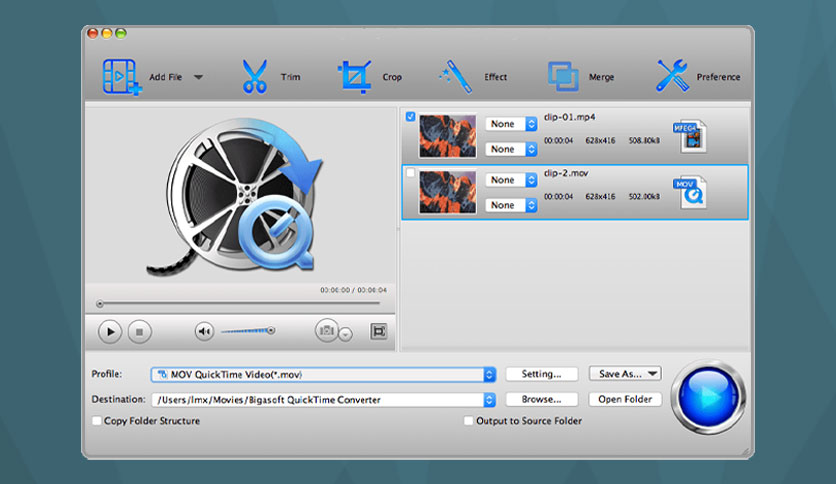Click the Merge icon

pos(563,76)
